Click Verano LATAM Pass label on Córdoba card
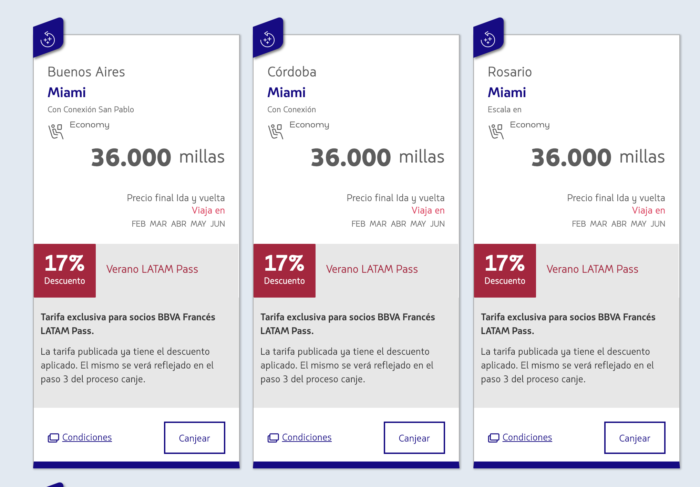This screenshot has width=700, height=487. [372, 269]
